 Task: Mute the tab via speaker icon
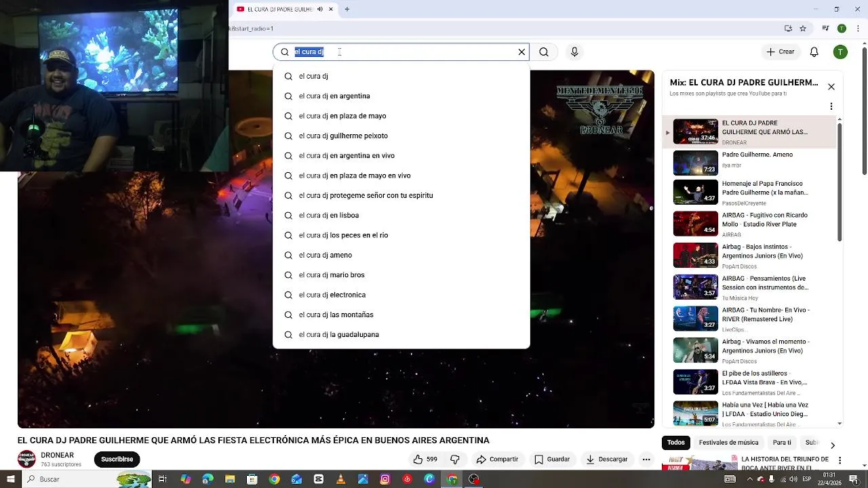coord(320,9)
